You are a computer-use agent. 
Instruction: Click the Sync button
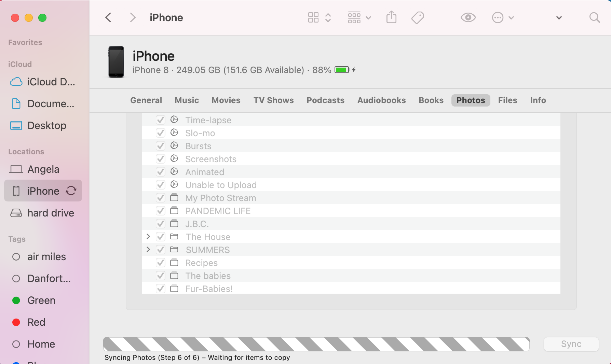571,344
